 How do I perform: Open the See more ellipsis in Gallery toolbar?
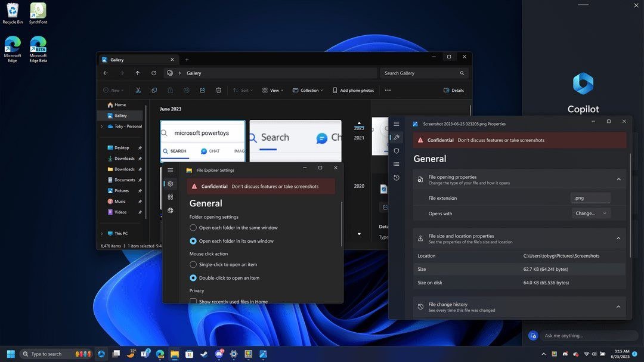(x=388, y=90)
